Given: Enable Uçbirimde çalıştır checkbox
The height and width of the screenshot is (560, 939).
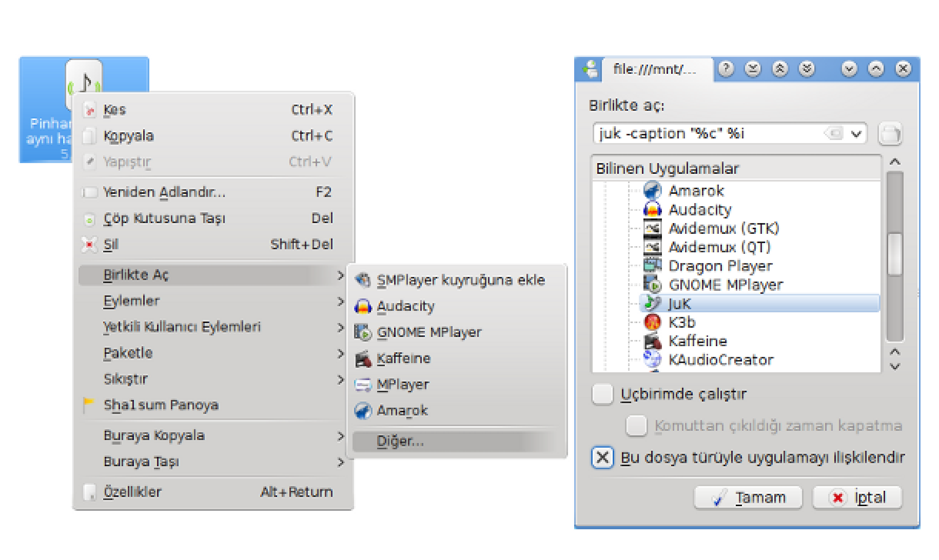Looking at the screenshot, I should [x=602, y=394].
